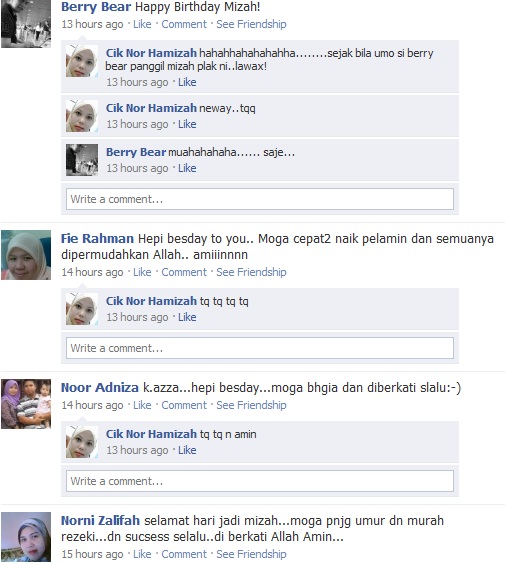This screenshot has height=564, width=505.
Task: Click Fie Rahman's profile photo
Action: click(x=26, y=255)
